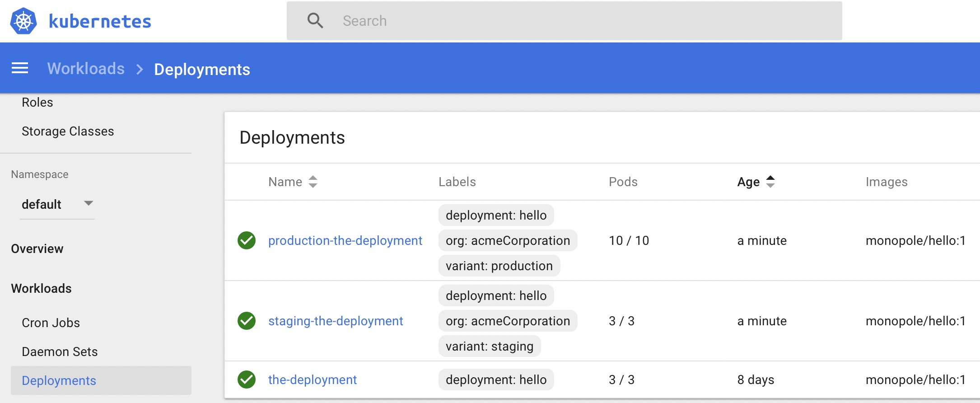Open the-deployment link
This screenshot has width=980, height=403.
click(x=313, y=380)
